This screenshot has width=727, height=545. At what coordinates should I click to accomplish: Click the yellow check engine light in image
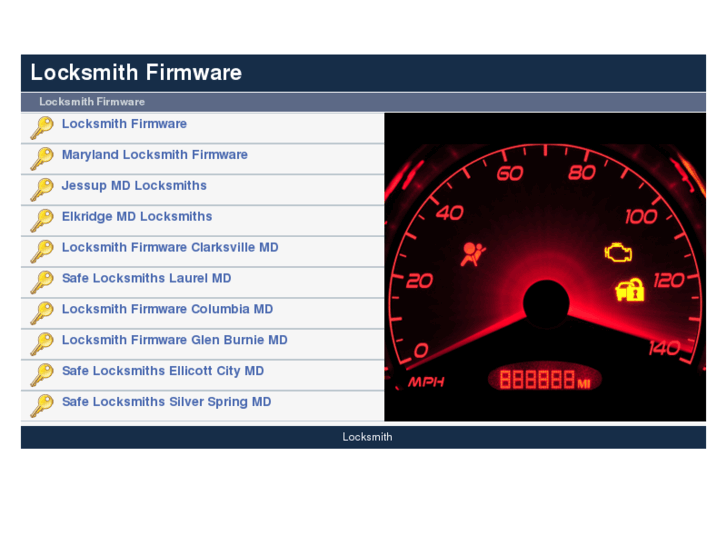(x=618, y=252)
